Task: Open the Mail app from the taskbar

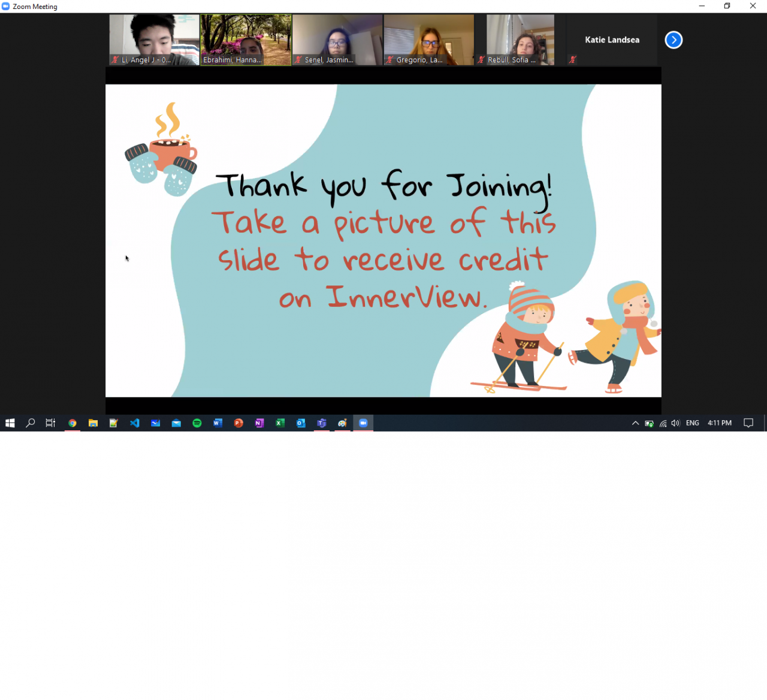Action: [176, 423]
